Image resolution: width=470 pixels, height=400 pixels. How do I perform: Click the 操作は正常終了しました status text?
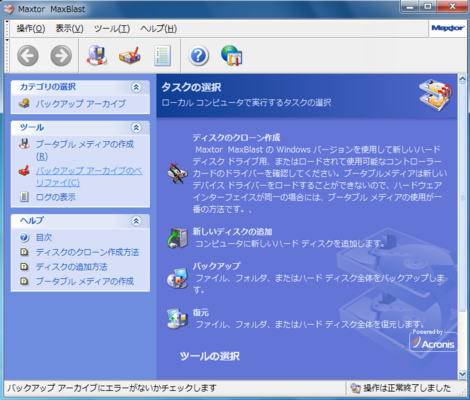tap(407, 388)
